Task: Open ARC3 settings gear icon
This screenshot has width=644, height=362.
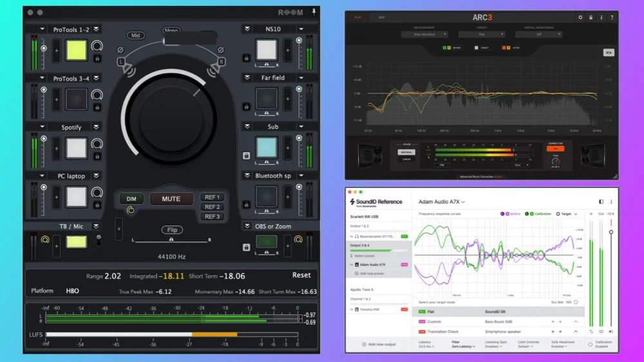Action: pos(580,17)
